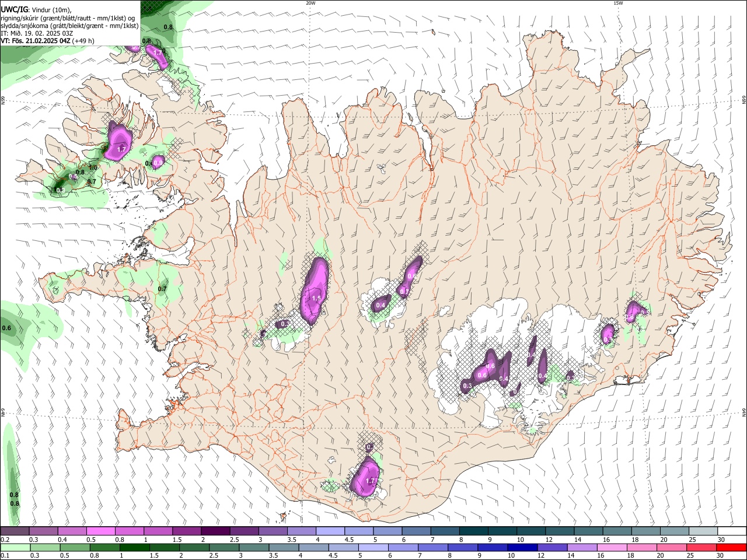Click the lower legend swatch starting at 20
This screenshot has height=560, width=747.
tap(671, 547)
